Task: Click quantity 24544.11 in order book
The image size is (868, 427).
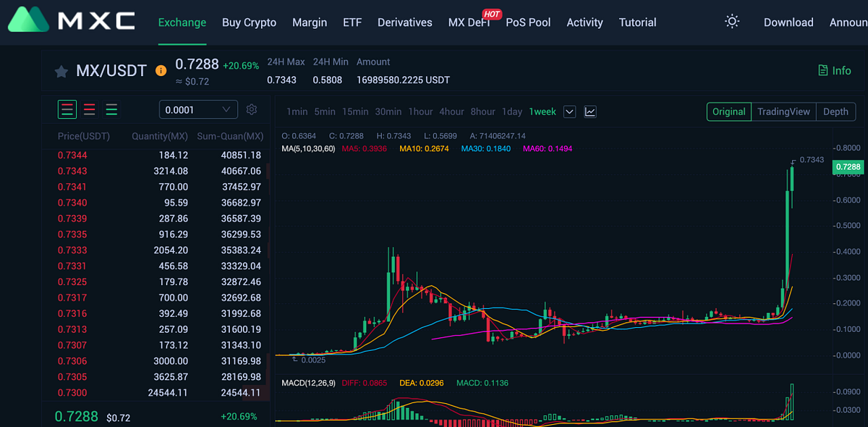Action: point(167,393)
